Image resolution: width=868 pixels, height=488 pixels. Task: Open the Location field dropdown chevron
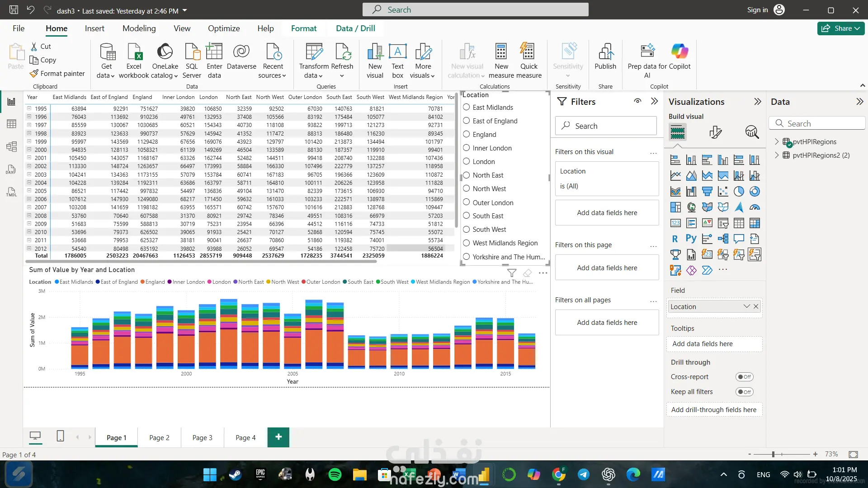point(746,306)
